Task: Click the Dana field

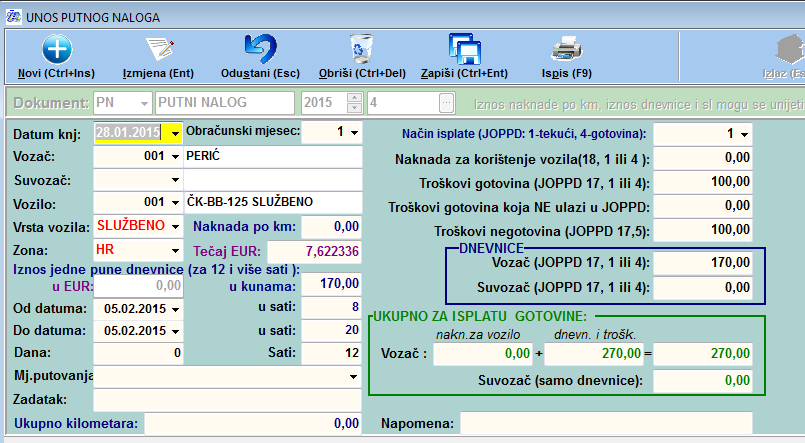Action: pos(138,353)
